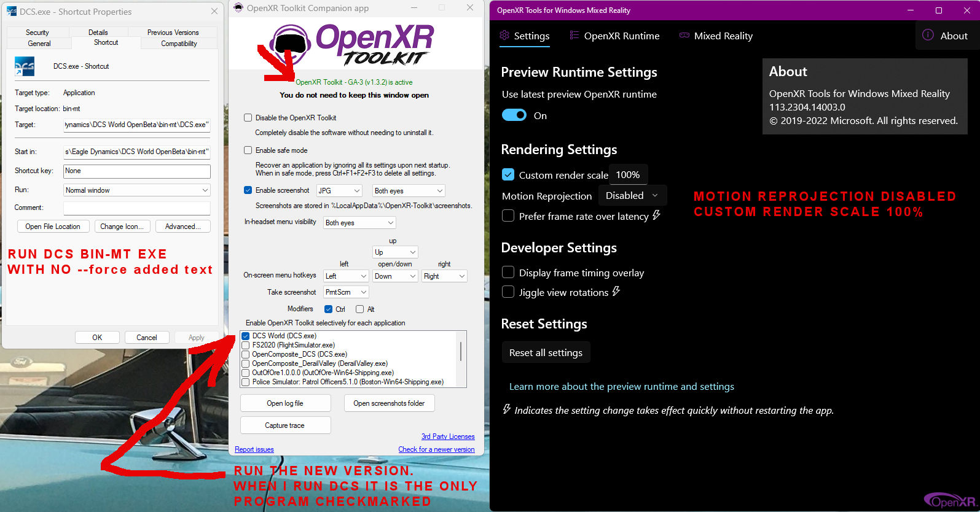Click the About info icon
The width and height of the screenshot is (980, 512).
(x=928, y=35)
